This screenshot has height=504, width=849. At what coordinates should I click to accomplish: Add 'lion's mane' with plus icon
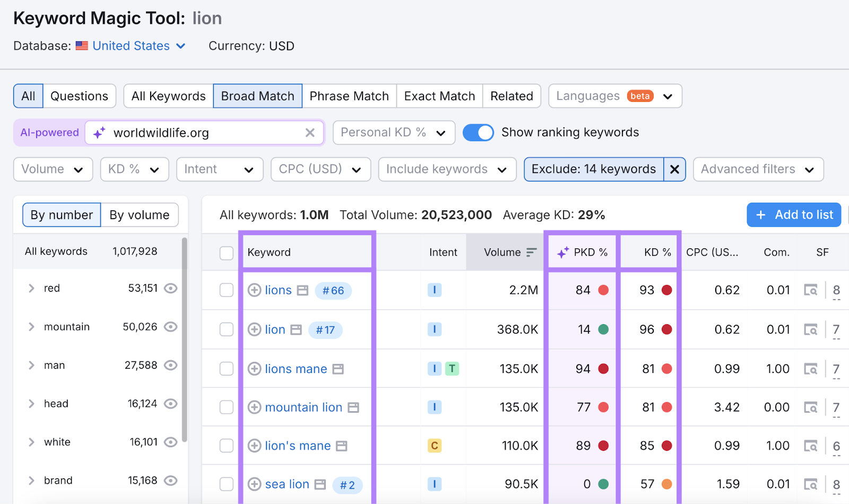[x=255, y=446]
